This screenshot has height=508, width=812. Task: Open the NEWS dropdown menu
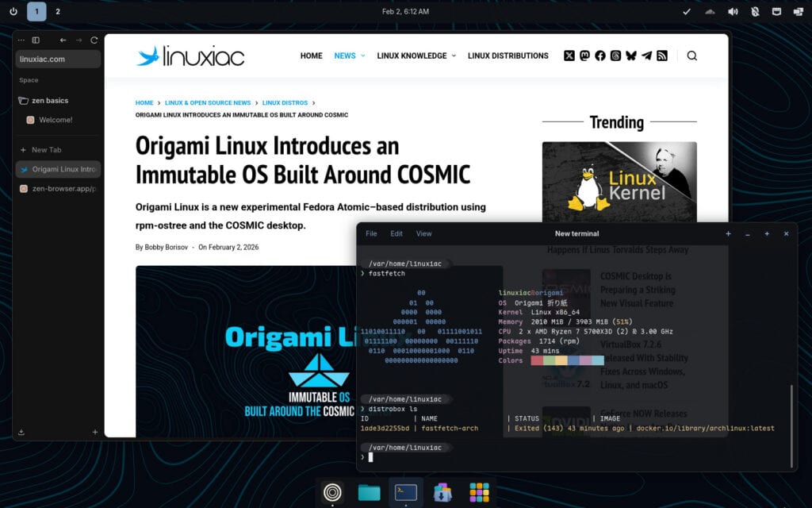point(345,56)
